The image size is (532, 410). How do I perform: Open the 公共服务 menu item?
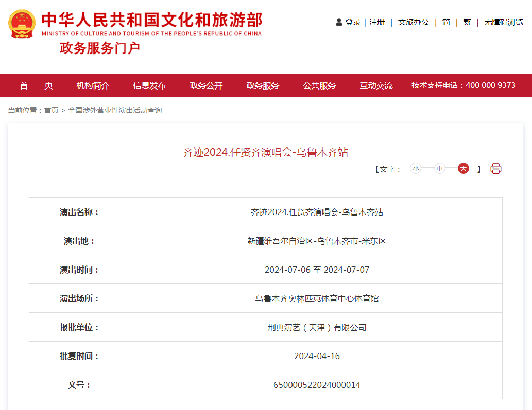click(319, 86)
